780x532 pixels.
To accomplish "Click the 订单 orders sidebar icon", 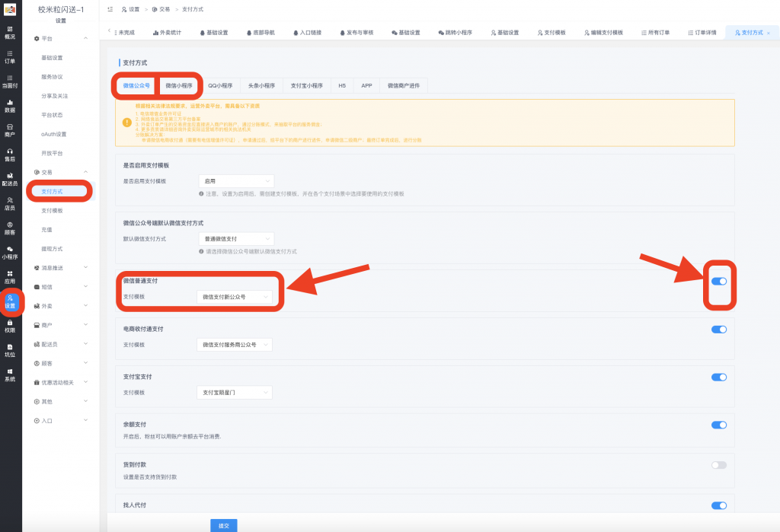I will [10, 56].
